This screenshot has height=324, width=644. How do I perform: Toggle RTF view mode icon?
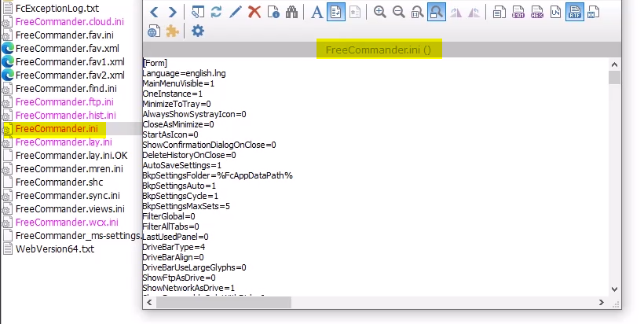[x=574, y=12]
